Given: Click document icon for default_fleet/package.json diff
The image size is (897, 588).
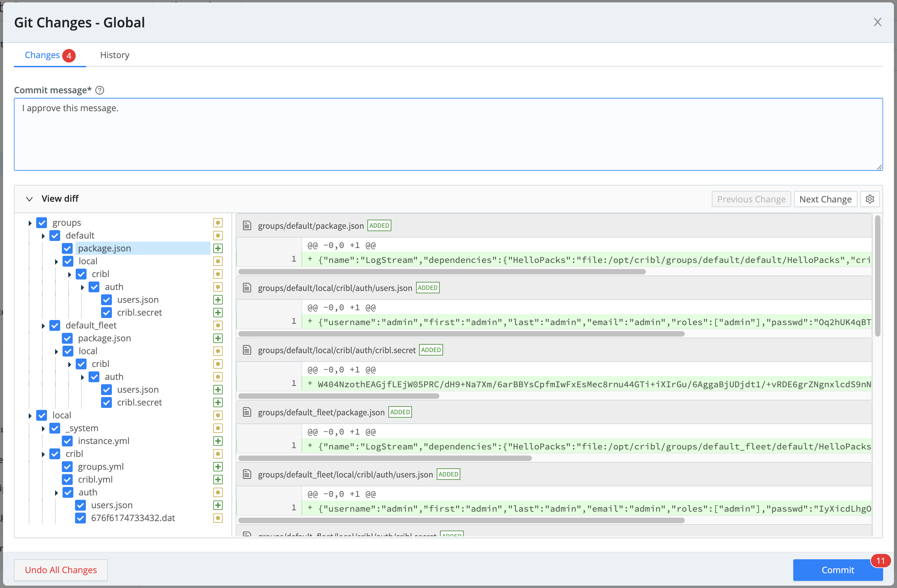Looking at the screenshot, I should point(247,412).
